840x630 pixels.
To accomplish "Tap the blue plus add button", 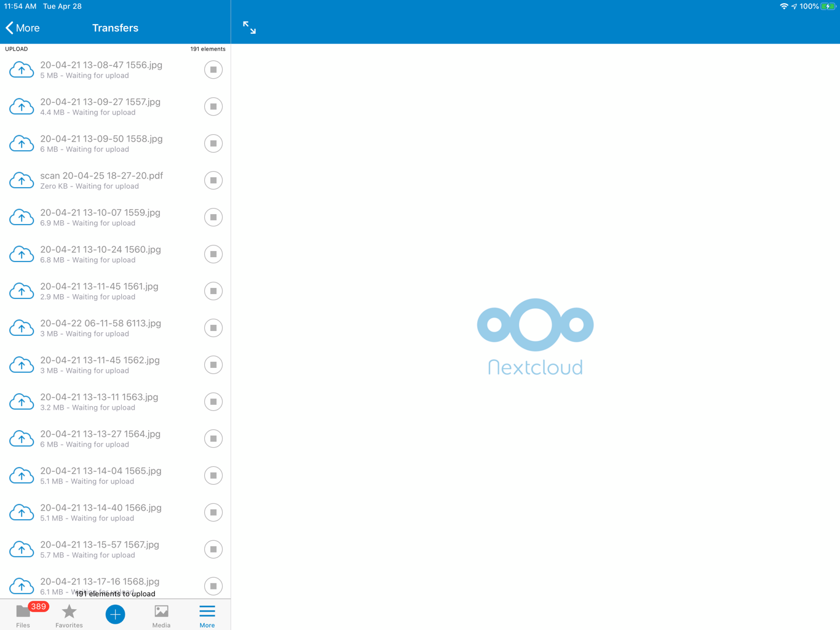I will point(115,614).
